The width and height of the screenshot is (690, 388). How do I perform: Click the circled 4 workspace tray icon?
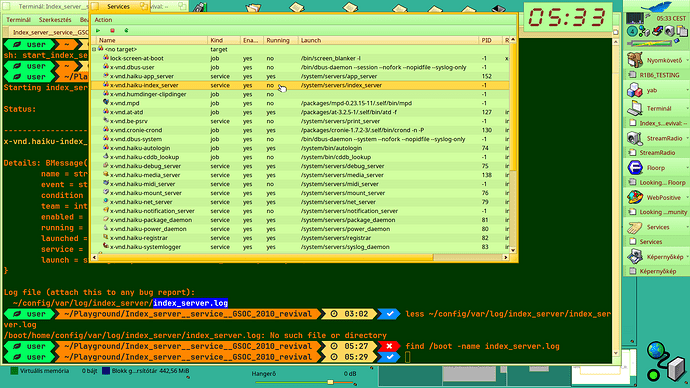point(631,31)
